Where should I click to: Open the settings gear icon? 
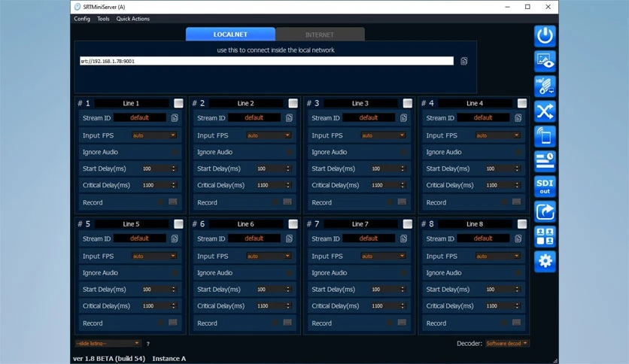pyautogui.click(x=545, y=262)
